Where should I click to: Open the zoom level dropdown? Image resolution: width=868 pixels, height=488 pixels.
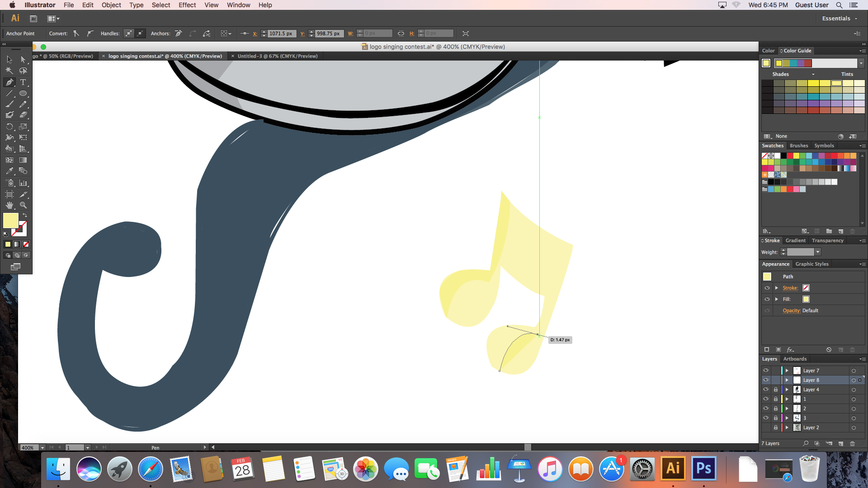[42, 447]
